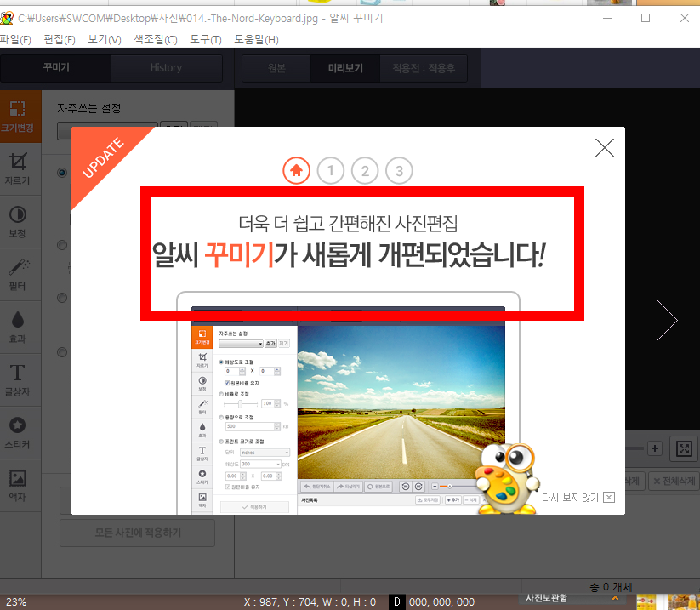The height and width of the screenshot is (610, 700).
Task: Select the 적용전 : 적용후 tab
Action: (x=424, y=68)
